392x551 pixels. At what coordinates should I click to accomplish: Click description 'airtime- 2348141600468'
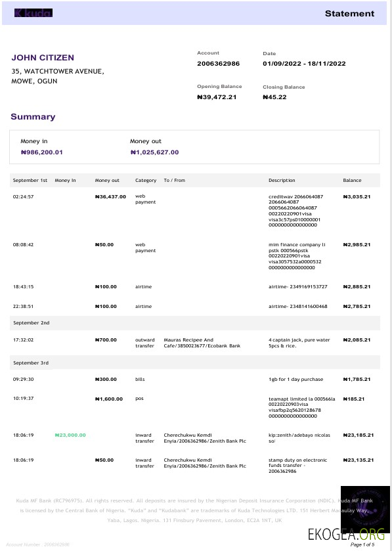[298, 307]
